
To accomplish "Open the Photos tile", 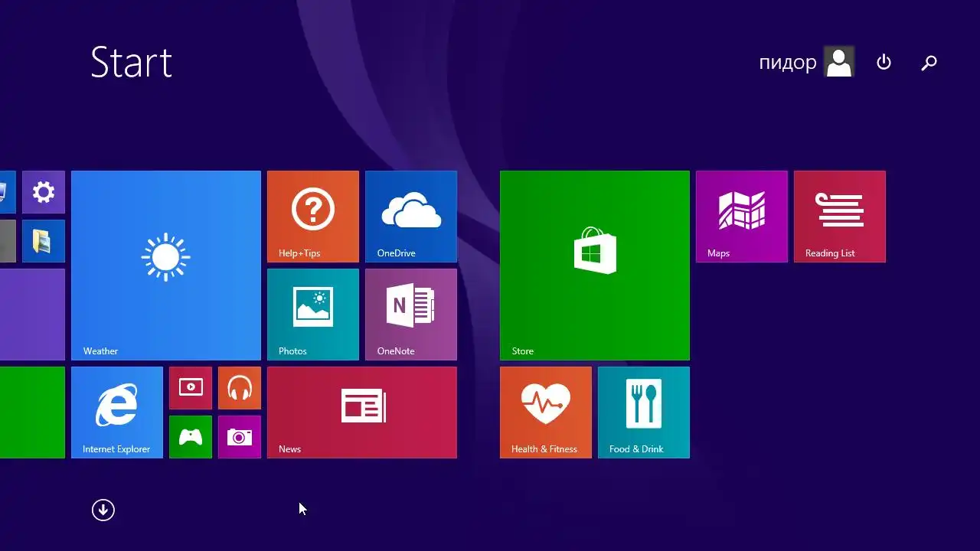I will (313, 315).
